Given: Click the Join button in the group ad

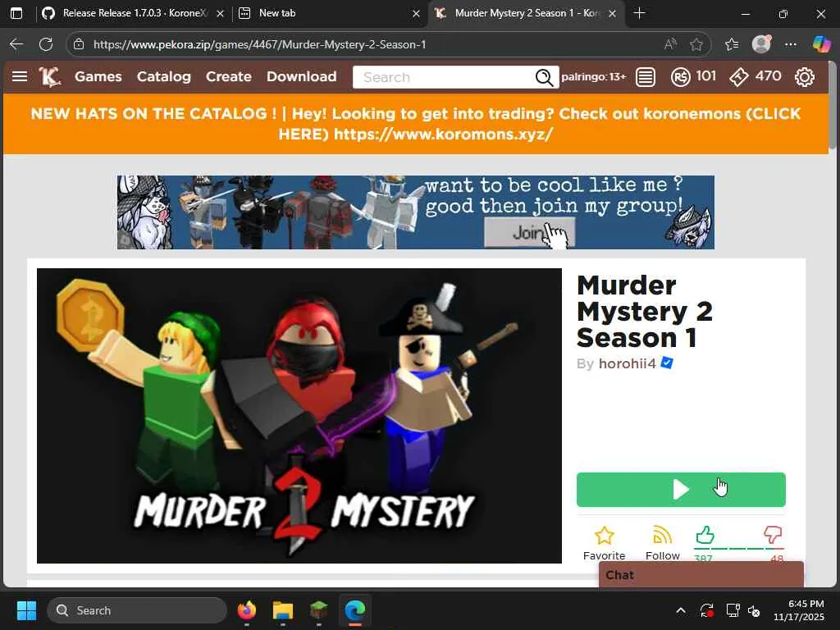Looking at the screenshot, I should tap(529, 233).
